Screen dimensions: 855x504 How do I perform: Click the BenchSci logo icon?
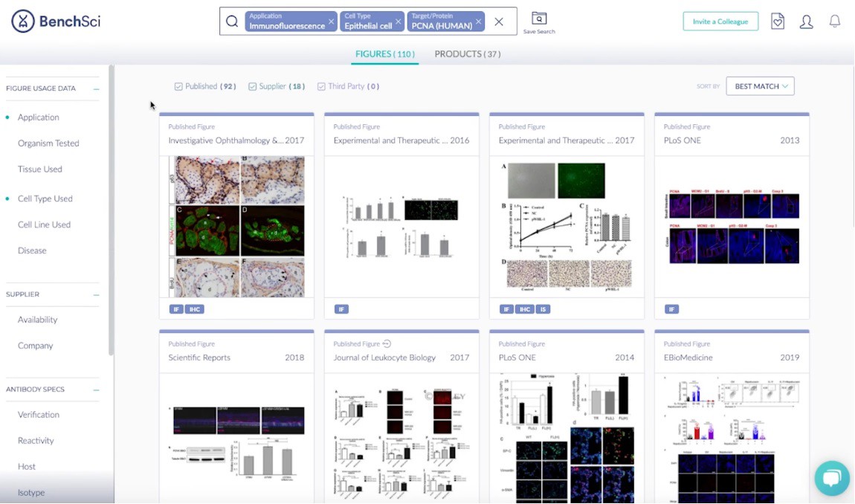coord(23,21)
